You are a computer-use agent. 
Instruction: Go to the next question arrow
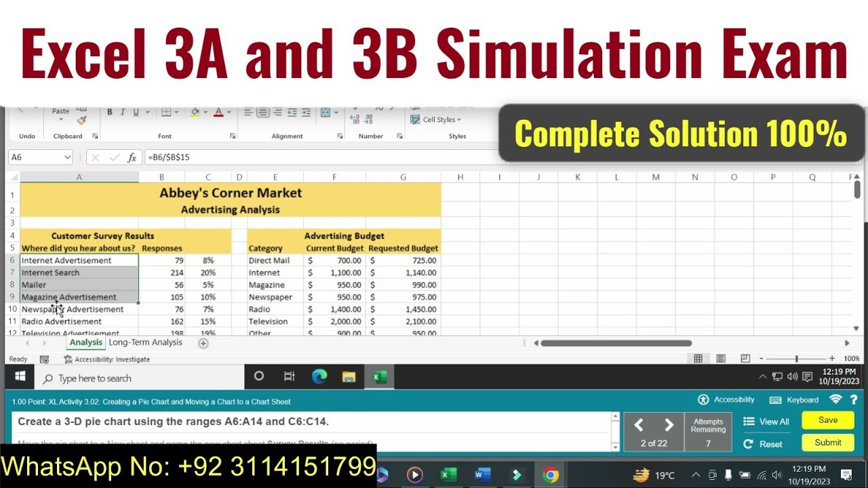tap(669, 425)
